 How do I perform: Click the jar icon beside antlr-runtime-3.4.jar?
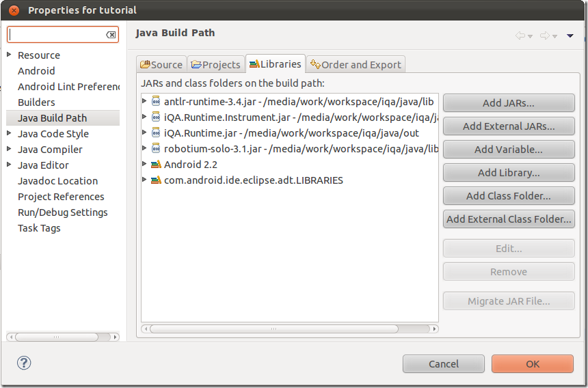pos(156,102)
